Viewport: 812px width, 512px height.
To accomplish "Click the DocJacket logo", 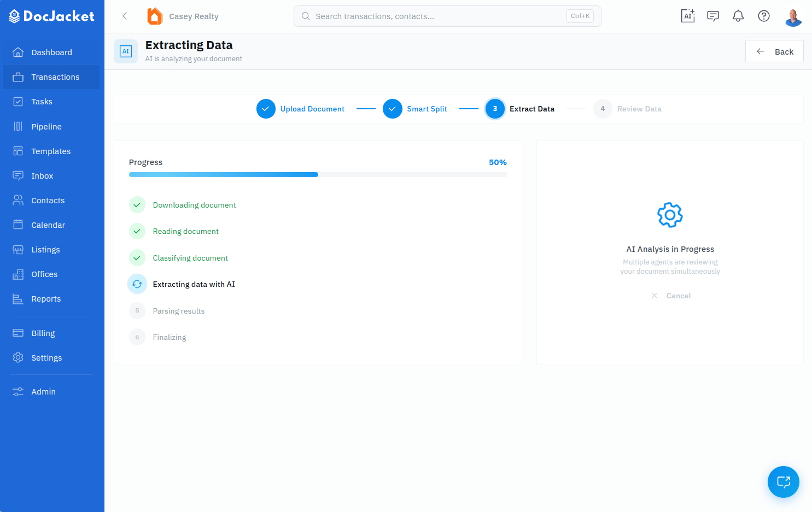I will [x=51, y=16].
